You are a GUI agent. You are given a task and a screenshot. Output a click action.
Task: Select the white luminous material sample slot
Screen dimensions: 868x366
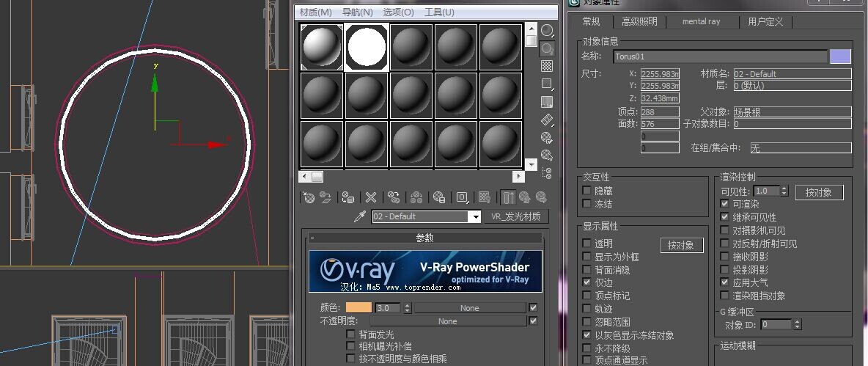tap(367, 46)
